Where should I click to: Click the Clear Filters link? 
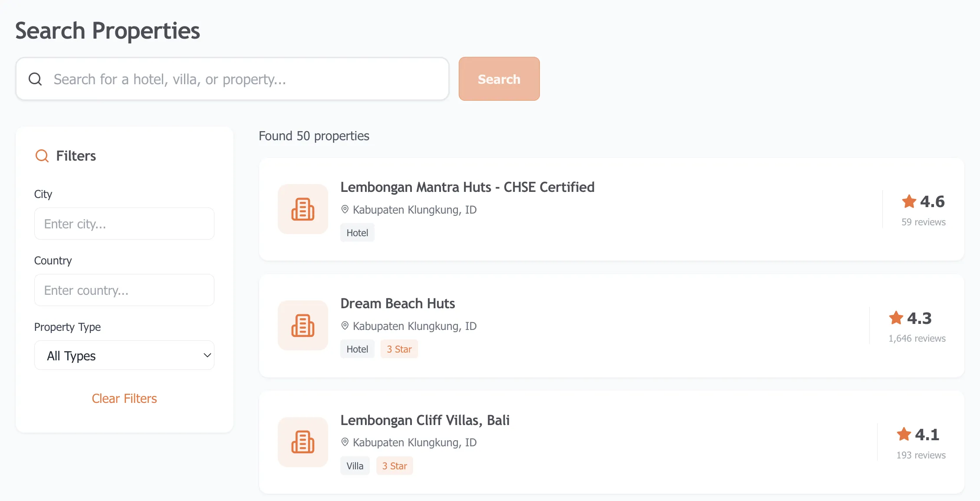coord(124,399)
